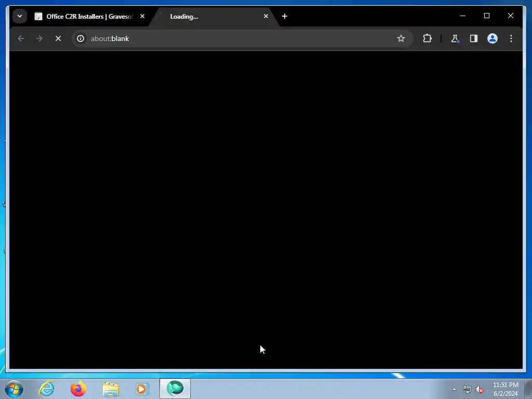The height and width of the screenshot is (399, 532).
Task: Open network status tray icon
Action: (467, 390)
